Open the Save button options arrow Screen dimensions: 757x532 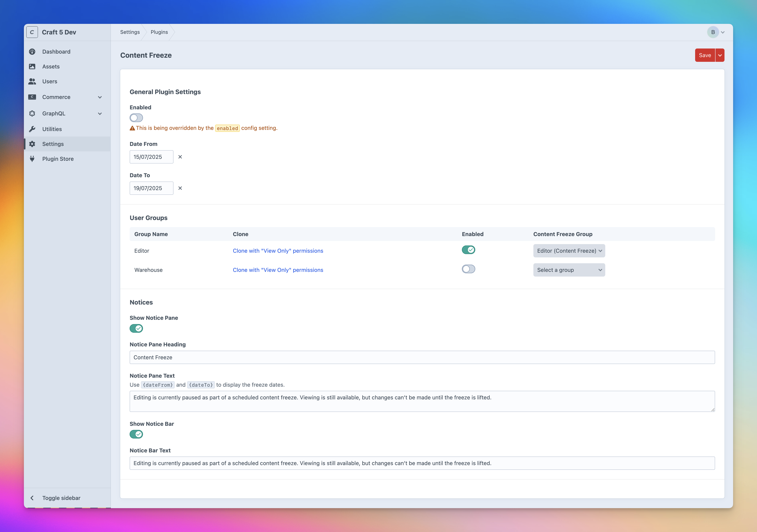click(x=720, y=55)
